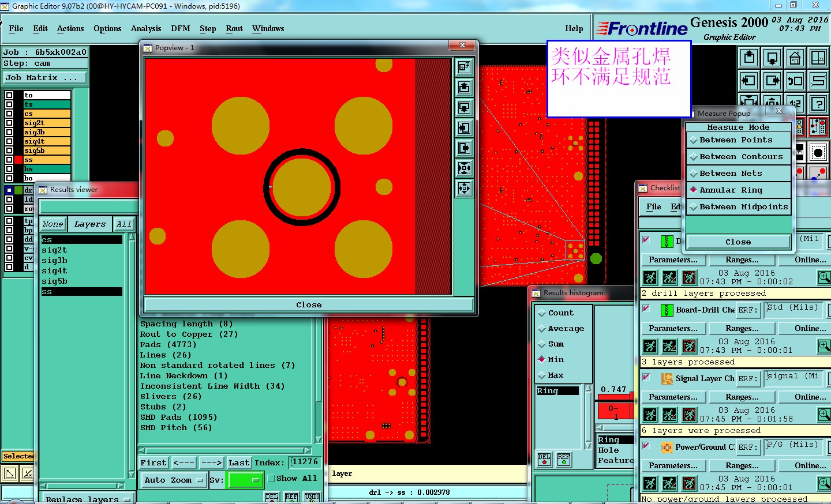Click the octagon feature selection icon
831x504 pixels.
click(818, 153)
